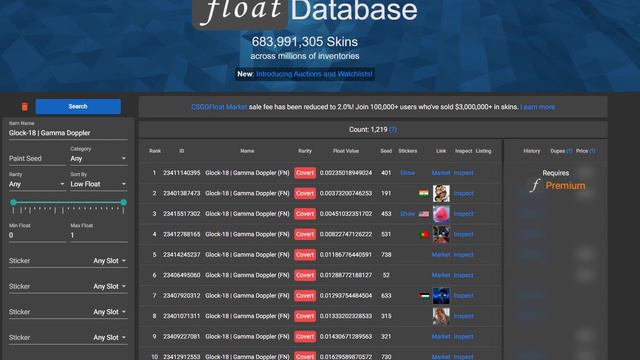Viewport: 640px width, 360px height.
Task: Click the left float range slider handle
Action: point(13,202)
